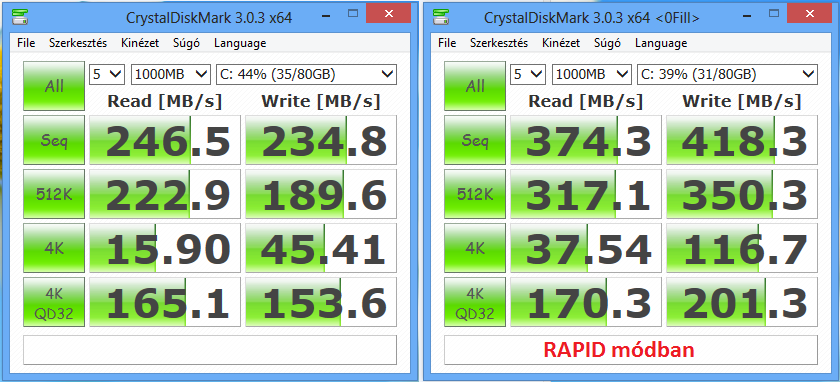Viewport: 840px width, 382px height.
Task: Run 4K QD32 test in left window
Action: click(54, 302)
